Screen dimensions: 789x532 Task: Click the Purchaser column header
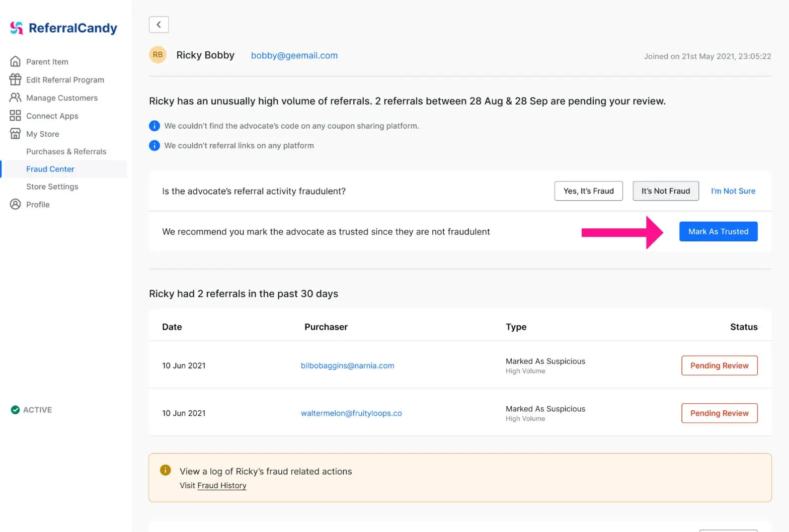(x=326, y=327)
